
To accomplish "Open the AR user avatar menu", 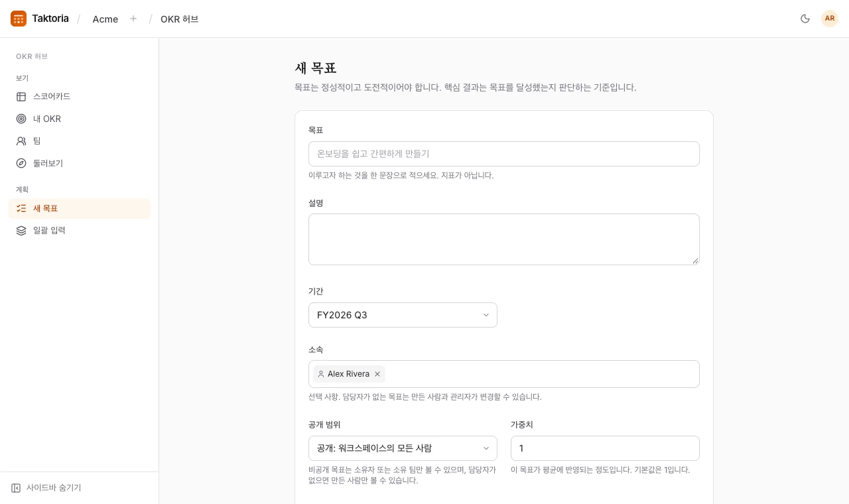I will click(830, 19).
